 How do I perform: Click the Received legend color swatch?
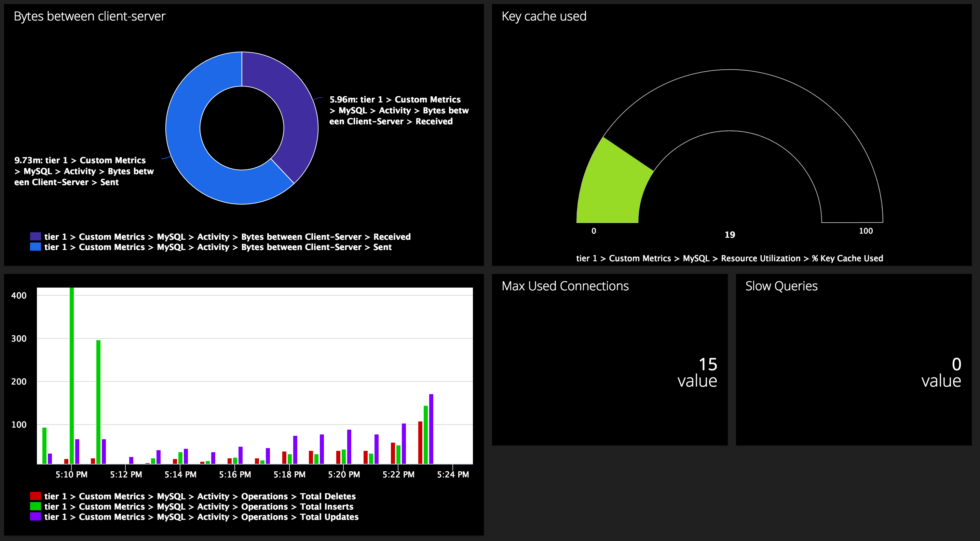tap(36, 236)
